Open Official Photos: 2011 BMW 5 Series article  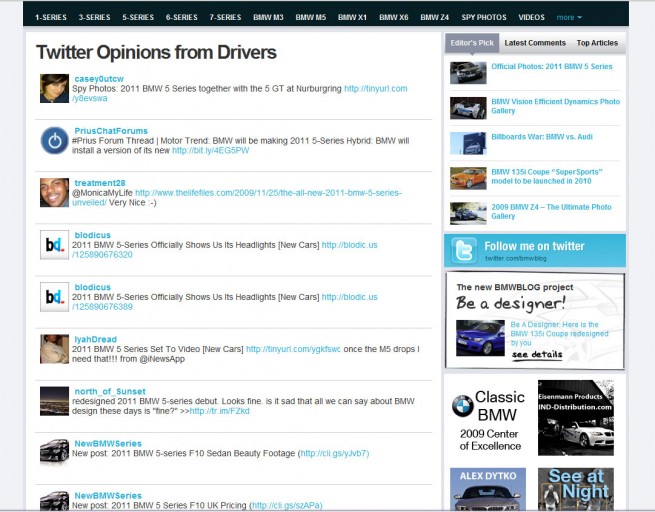pos(552,66)
